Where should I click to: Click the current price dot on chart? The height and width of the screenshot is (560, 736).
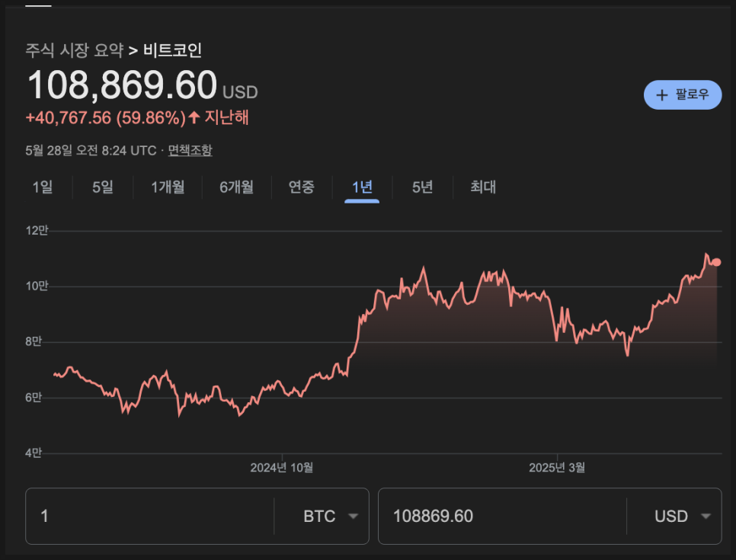(x=716, y=262)
